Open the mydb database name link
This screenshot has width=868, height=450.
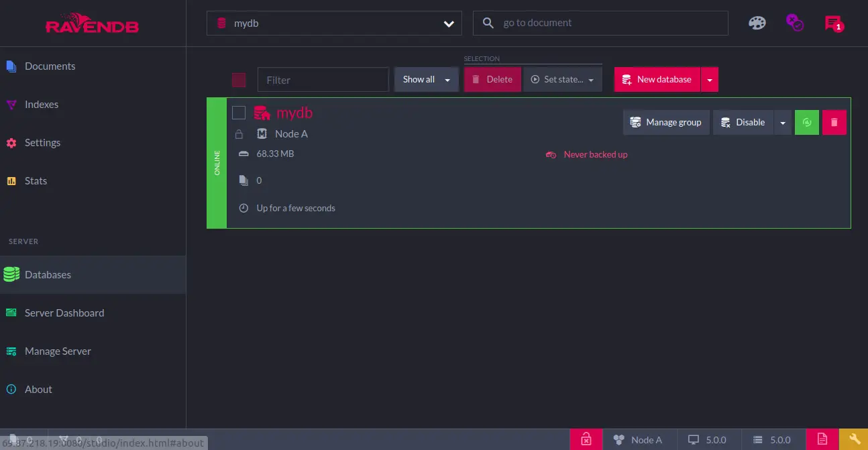pyautogui.click(x=294, y=113)
